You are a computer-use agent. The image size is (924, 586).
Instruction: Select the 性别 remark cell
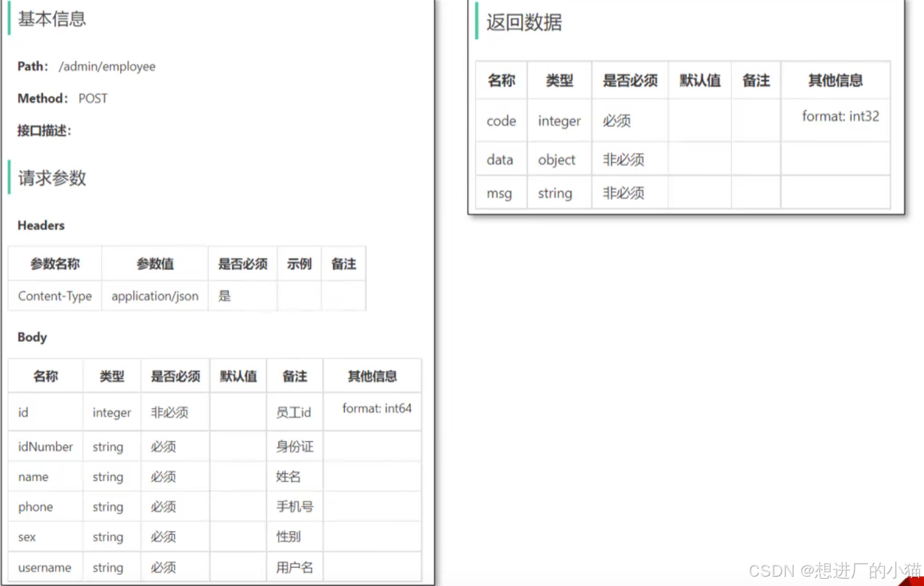click(x=295, y=537)
